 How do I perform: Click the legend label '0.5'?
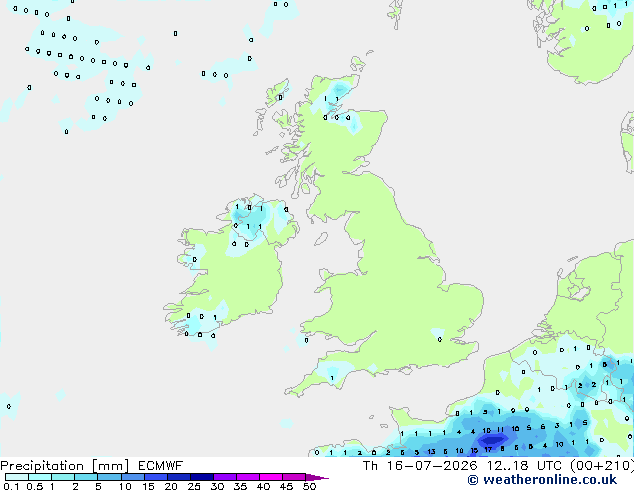pyautogui.click(x=34, y=486)
